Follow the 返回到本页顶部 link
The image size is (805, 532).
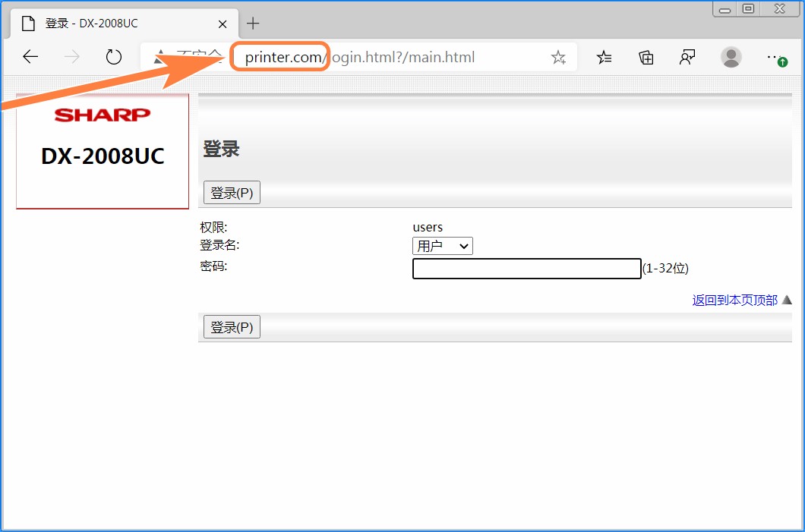pyautogui.click(x=734, y=300)
